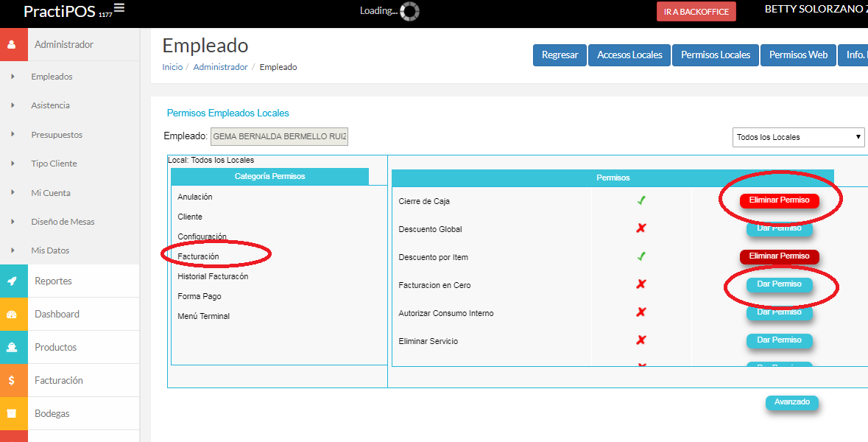Viewport: 868px width, 442px height.
Task: Expand Presupuestos arrow in sidebar
Action: coord(13,135)
